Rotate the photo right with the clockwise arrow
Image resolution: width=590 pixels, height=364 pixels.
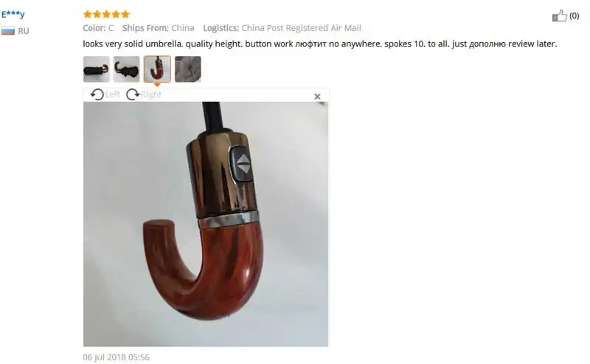click(133, 94)
